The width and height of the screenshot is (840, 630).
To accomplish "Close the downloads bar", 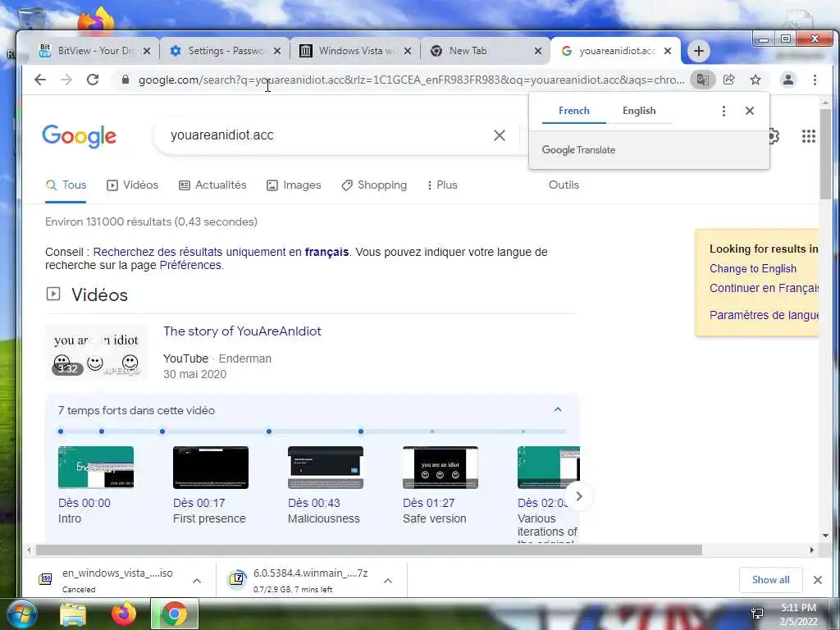I will coord(818,580).
